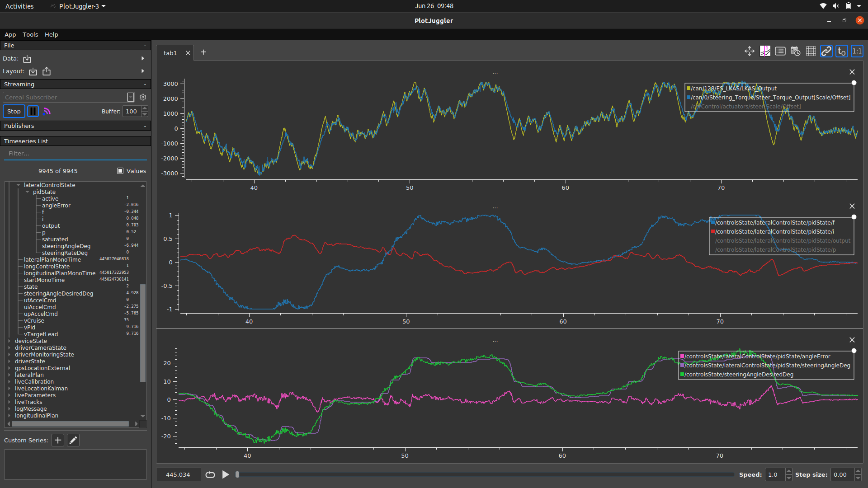
Task: Click the pidState/output legend entry
Action: pyautogui.click(x=783, y=241)
